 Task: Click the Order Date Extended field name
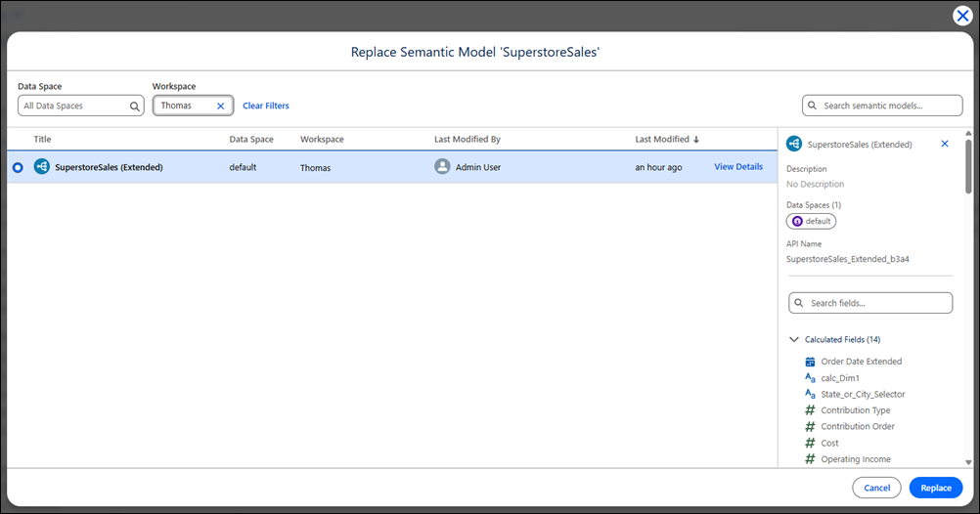pos(862,362)
